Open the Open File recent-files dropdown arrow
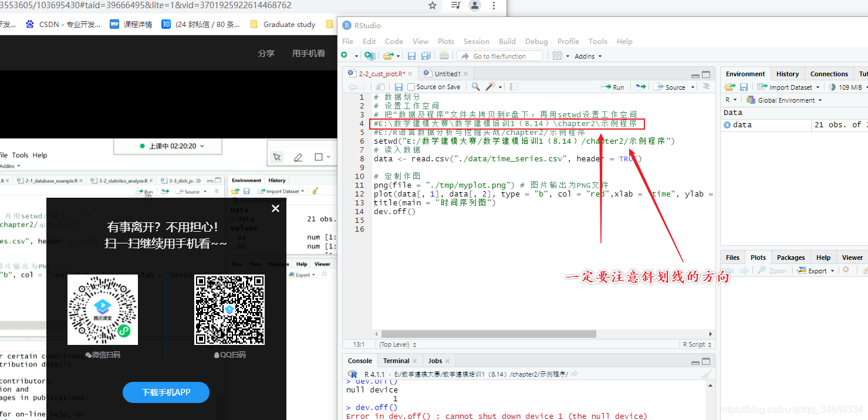The width and height of the screenshot is (868, 420). (397, 56)
